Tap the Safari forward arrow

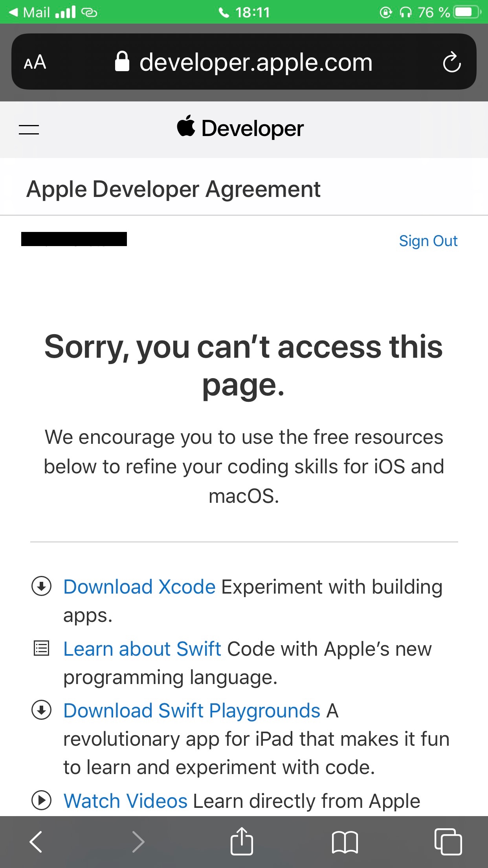pyautogui.click(x=138, y=841)
